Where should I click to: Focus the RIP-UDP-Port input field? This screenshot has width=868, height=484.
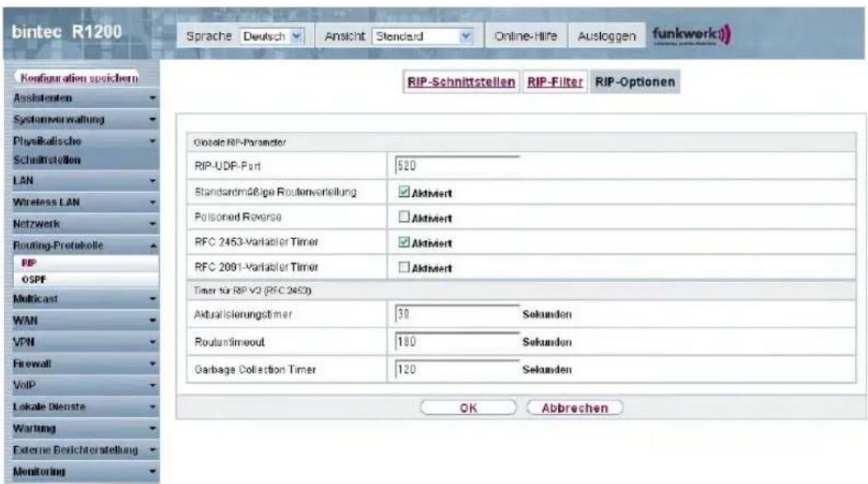click(457, 165)
